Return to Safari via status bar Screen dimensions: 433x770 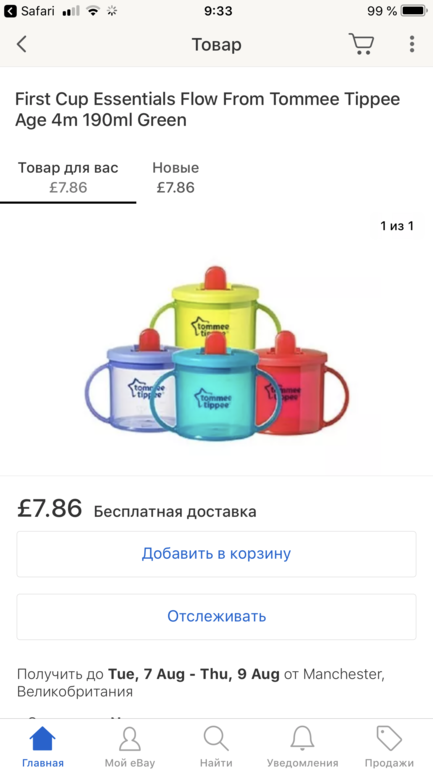(x=29, y=11)
